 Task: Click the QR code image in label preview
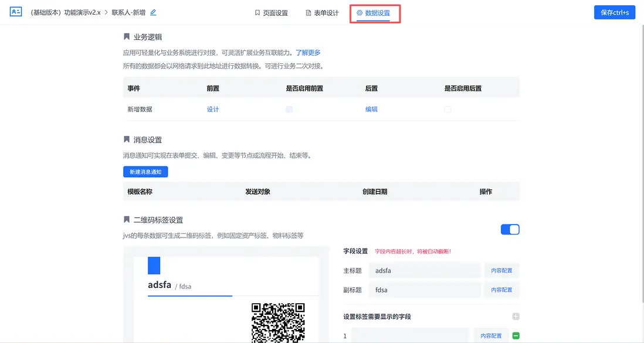278,322
